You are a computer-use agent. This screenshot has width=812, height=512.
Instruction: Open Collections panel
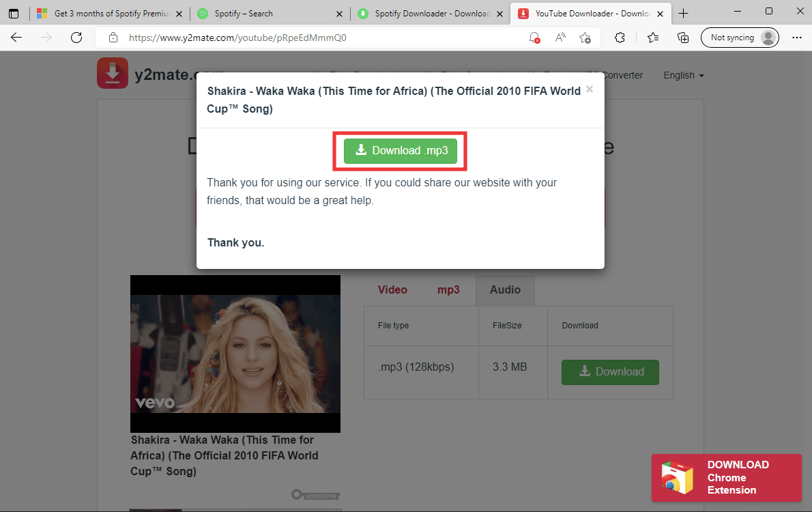tap(683, 38)
